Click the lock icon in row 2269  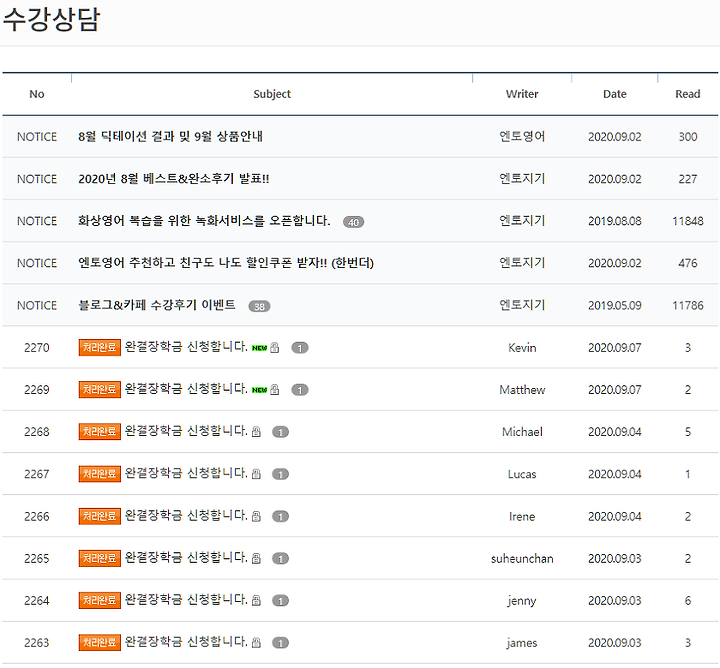(x=275, y=390)
